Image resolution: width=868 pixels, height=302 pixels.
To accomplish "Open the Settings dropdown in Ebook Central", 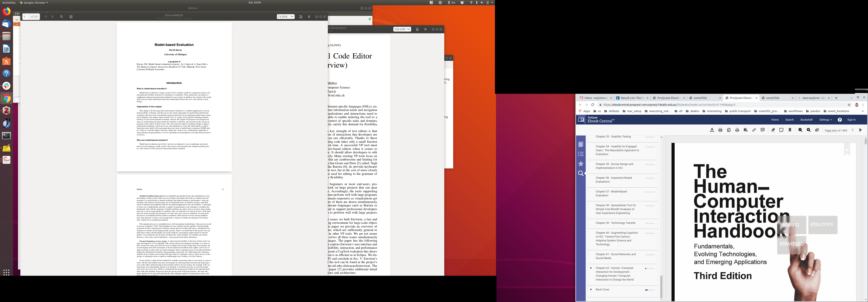I will (826, 120).
